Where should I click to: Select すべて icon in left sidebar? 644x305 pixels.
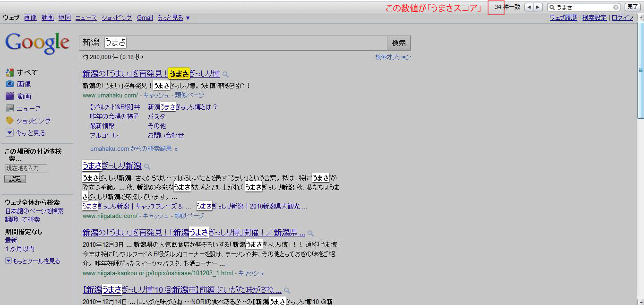pyautogui.click(x=9, y=72)
